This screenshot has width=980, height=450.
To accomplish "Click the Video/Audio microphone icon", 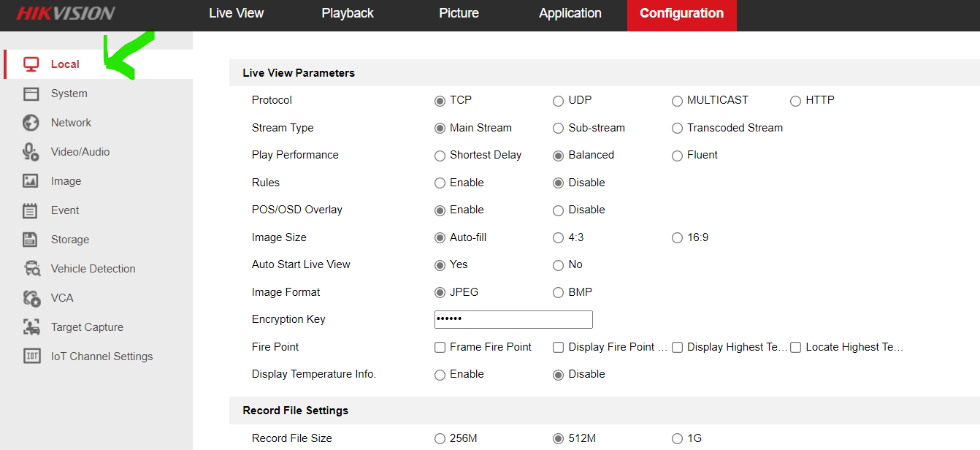I will coord(31,152).
